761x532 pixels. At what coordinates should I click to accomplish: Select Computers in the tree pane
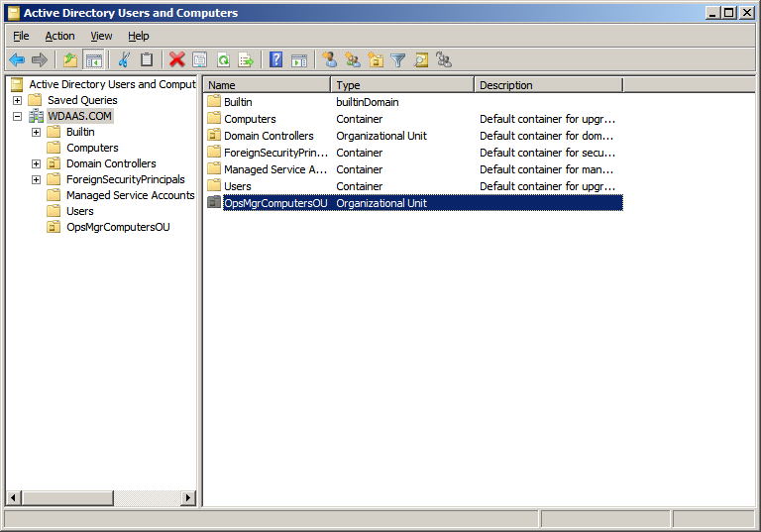point(92,148)
